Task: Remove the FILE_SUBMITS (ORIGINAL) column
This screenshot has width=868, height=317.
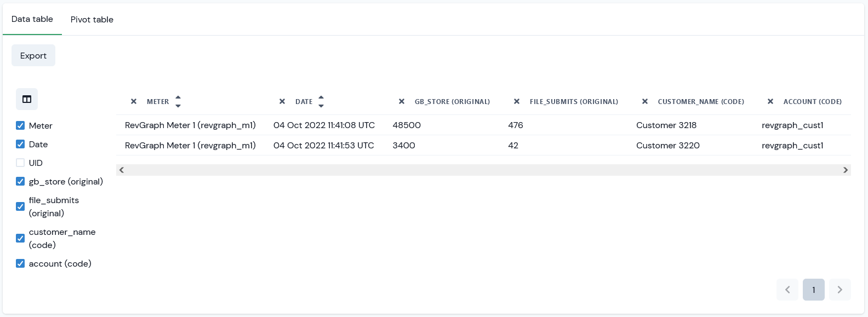Action: 517,101
